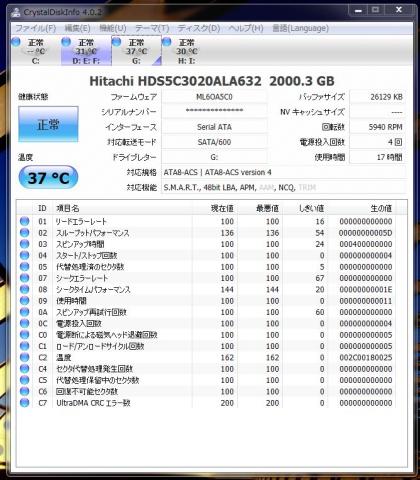Click the ATA8-ACS standard field
The width and height of the screenshot is (420, 480).
coord(284,172)
